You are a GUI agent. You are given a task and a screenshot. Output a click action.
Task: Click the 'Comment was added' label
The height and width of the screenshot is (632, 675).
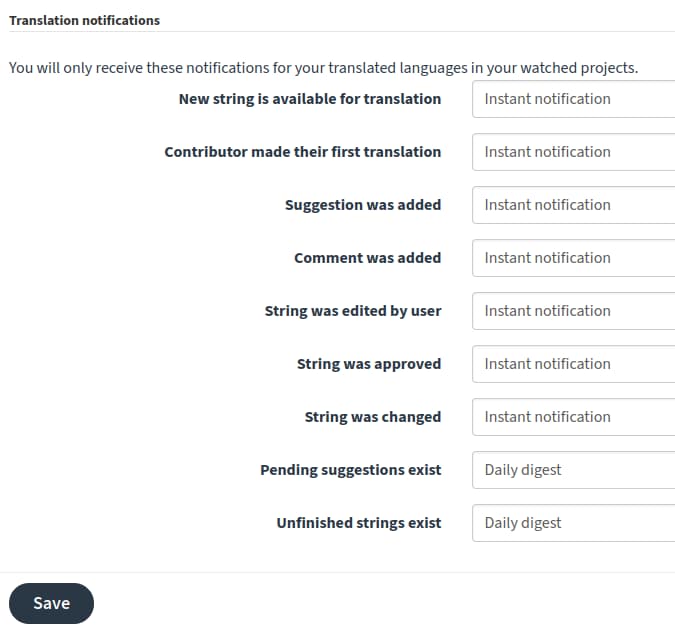click(x=367, y=258)
